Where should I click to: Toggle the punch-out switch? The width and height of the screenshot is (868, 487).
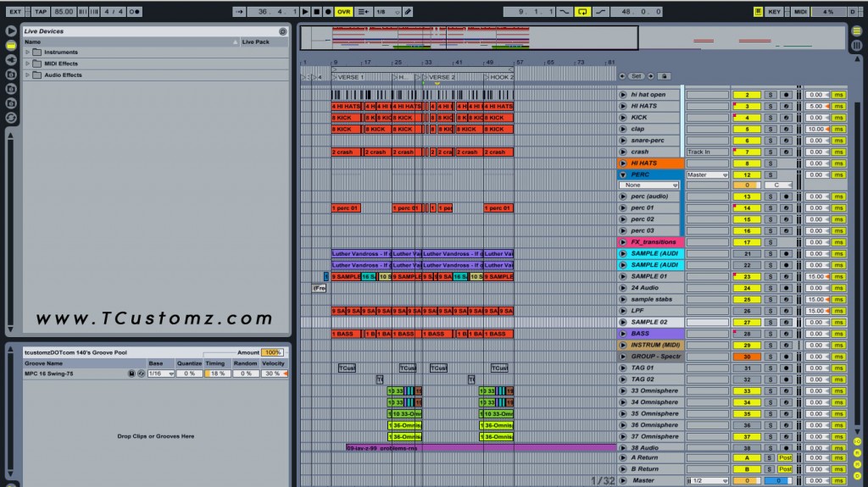601,11
